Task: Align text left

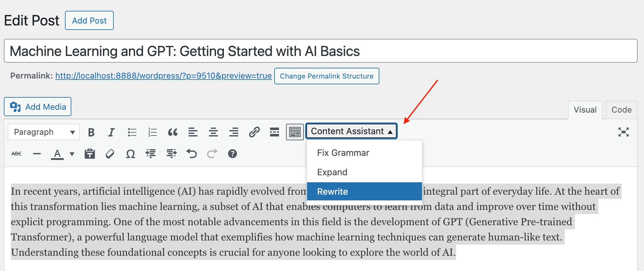Action: [x=193, y=132]
